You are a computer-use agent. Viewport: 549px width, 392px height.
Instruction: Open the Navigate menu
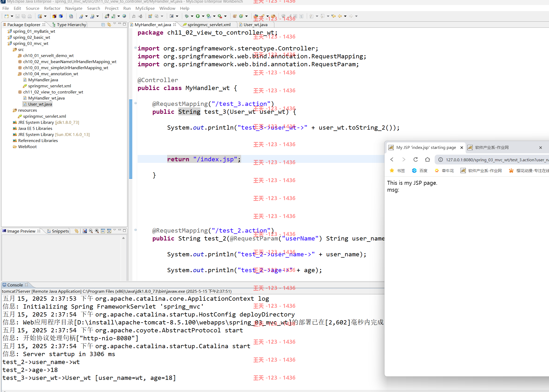[74, 8]
